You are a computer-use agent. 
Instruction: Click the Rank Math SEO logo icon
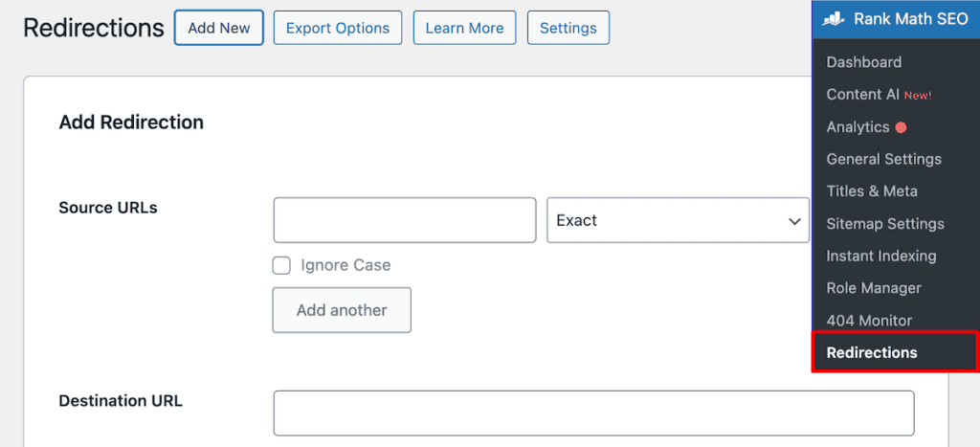pyautogui.click(x=833, y=18)
